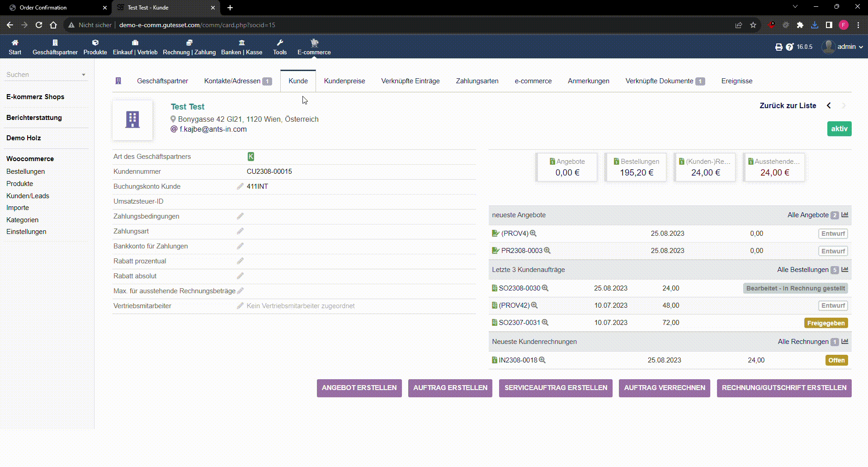The height and width of the screenshot is (467, 868).
Task: Switch to Geschäftspartner tab
Action: tap(163, 81)
